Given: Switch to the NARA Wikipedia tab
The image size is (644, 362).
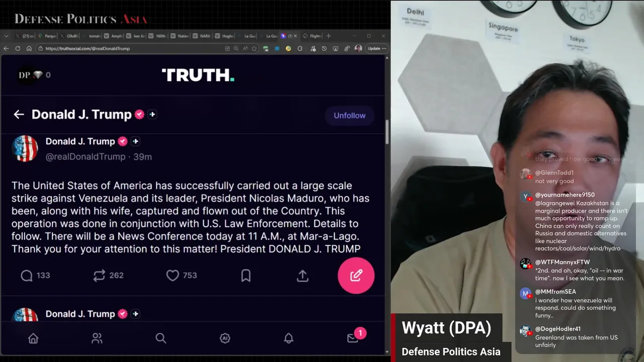Looking at the screenshot, I should (201, 36).
